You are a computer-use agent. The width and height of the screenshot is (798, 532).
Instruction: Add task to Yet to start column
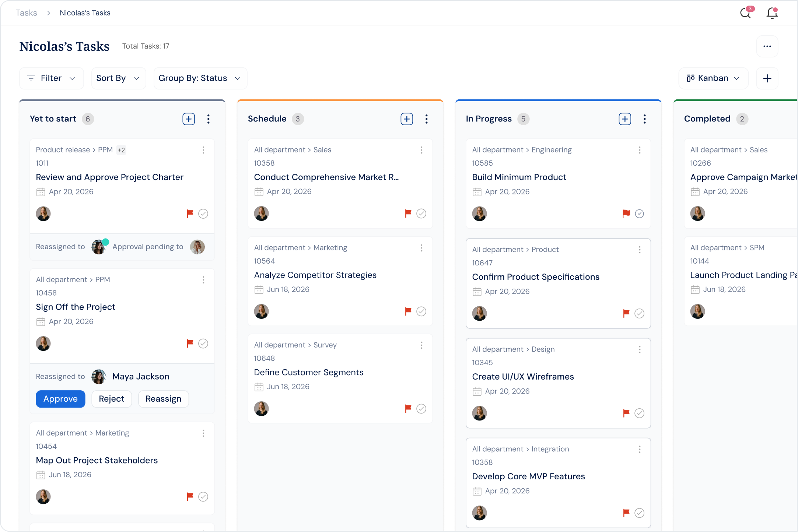[x=189, y=119]
